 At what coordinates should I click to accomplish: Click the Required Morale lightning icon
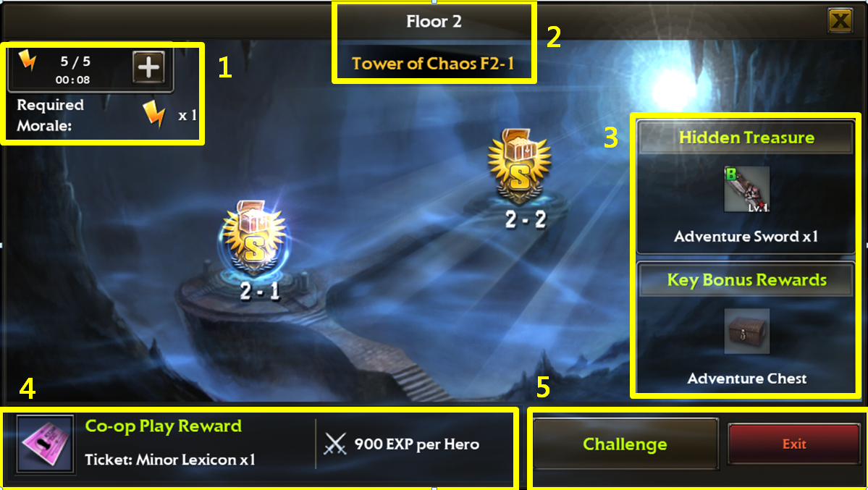tap(154, 114)
